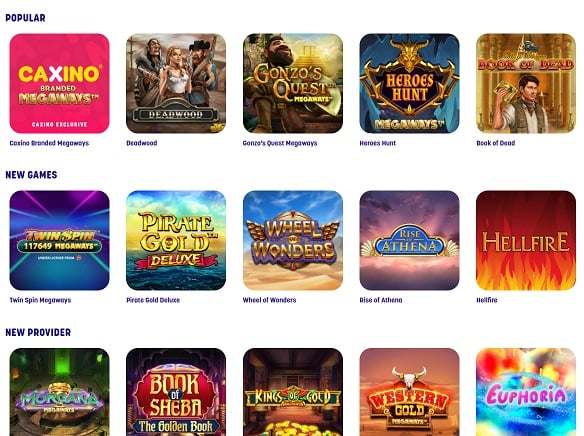Launch the Hellfire game tile

[526, 241]
